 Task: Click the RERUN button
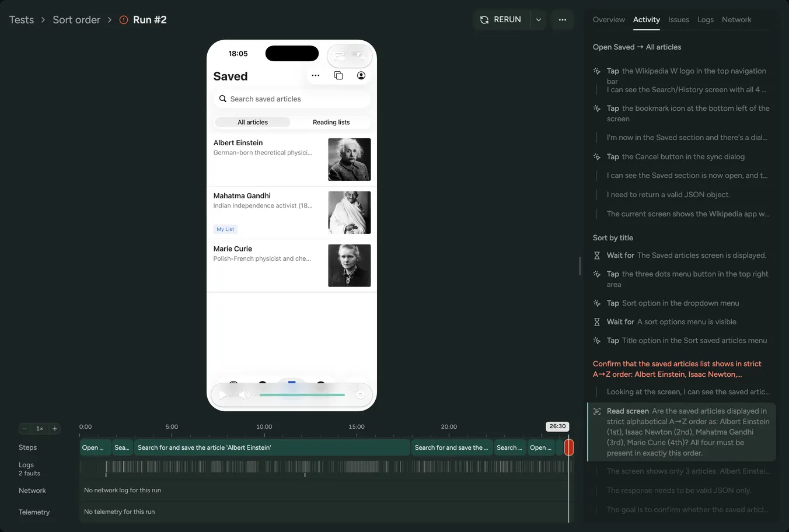[x=501, y=19]
